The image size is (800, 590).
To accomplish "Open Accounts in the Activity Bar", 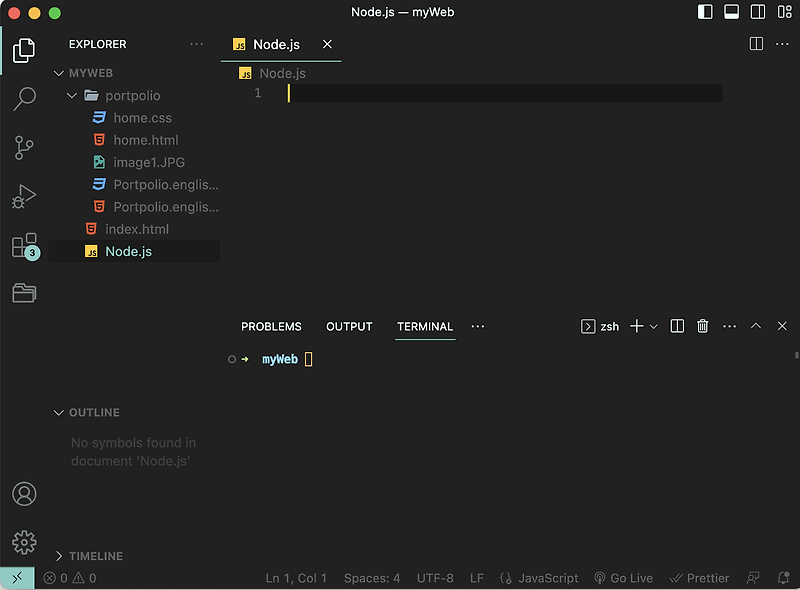I will point(24,494).
